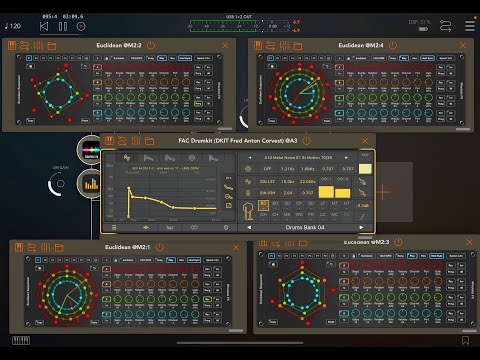The width and height of the screenshot is (480, 360).
Task: Click keyboard icon in FAC Drumkit bottom toolbar
Action: (170, 228)
